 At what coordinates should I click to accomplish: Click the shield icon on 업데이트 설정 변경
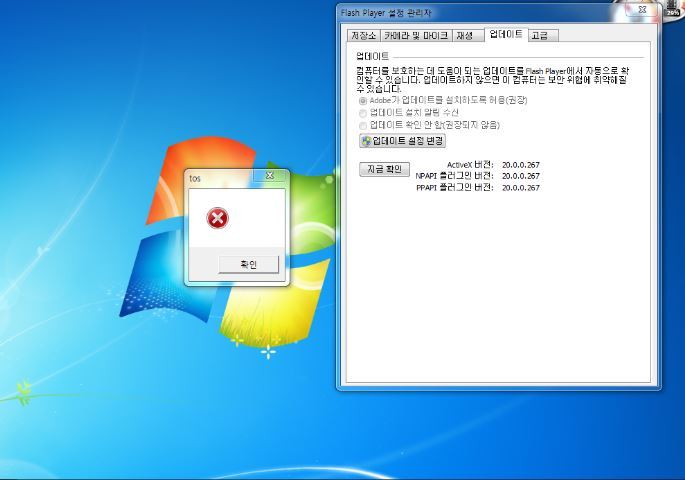pyautogui.click(x=367, y=141)
